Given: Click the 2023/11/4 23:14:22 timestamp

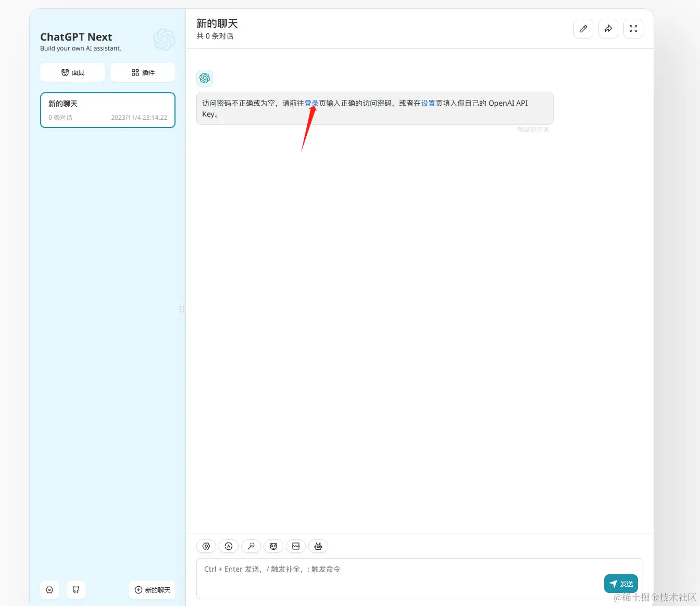Looking at the screenshot, I should [139, 118].
